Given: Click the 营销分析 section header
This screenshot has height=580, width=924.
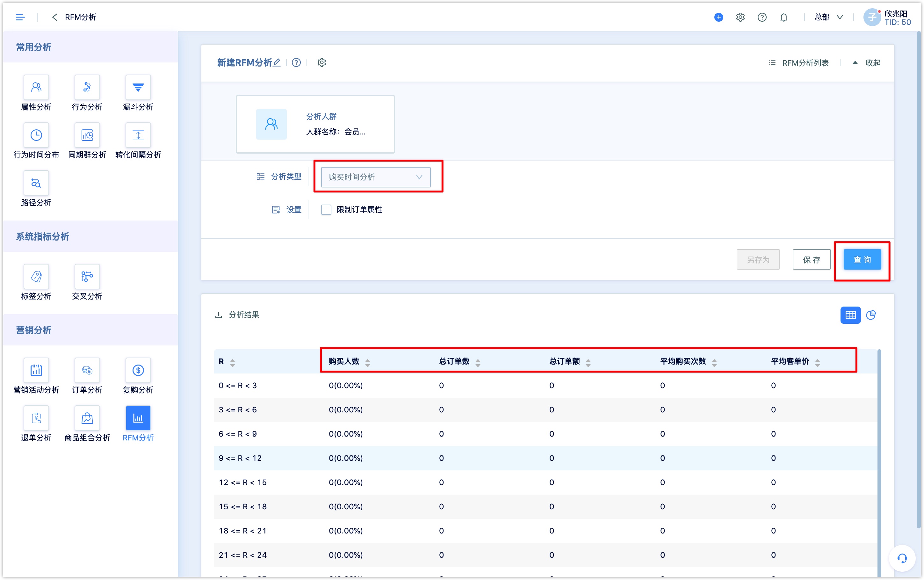Looking at the screenshot, I should pyautogui.click(x=90, y=330).
